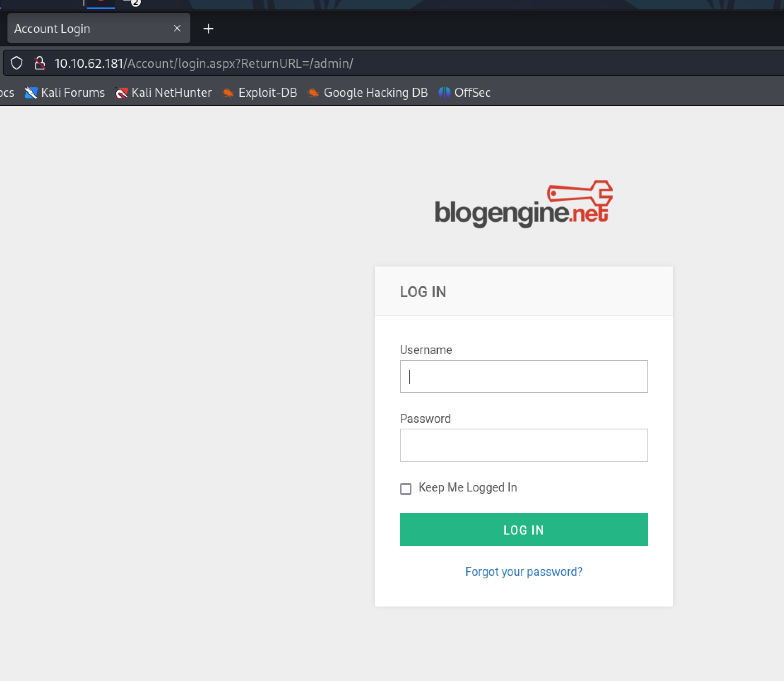Viewport: 784px width, 681px height.
Task: Click the green LOG IN button
Action: [x=524, y=530]
